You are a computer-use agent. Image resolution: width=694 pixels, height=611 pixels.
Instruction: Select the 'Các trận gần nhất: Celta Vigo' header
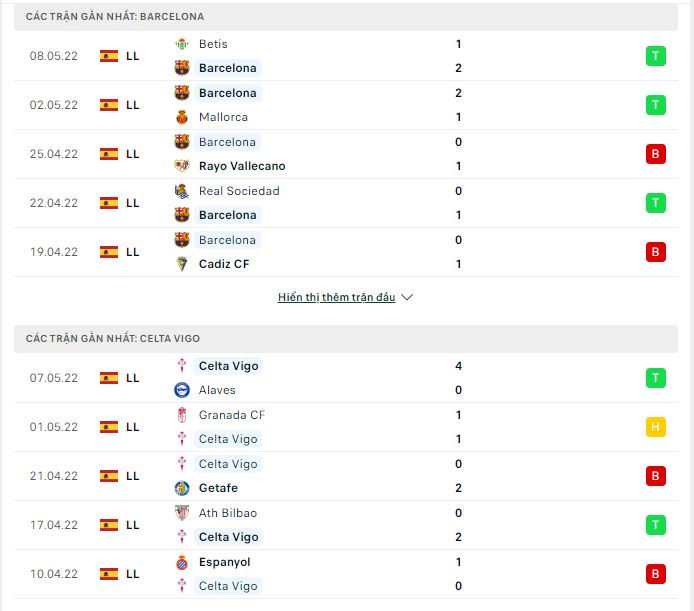tap(346, 339)
